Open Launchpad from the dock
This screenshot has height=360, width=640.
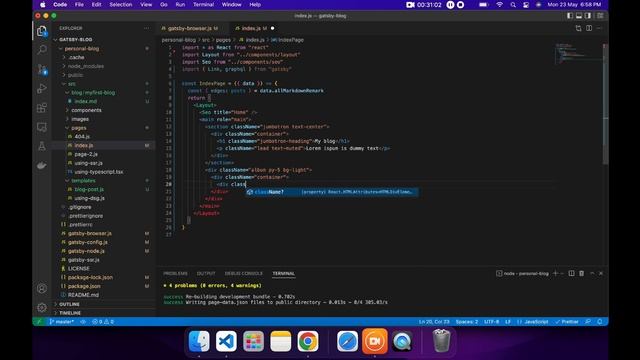point(253,341)
